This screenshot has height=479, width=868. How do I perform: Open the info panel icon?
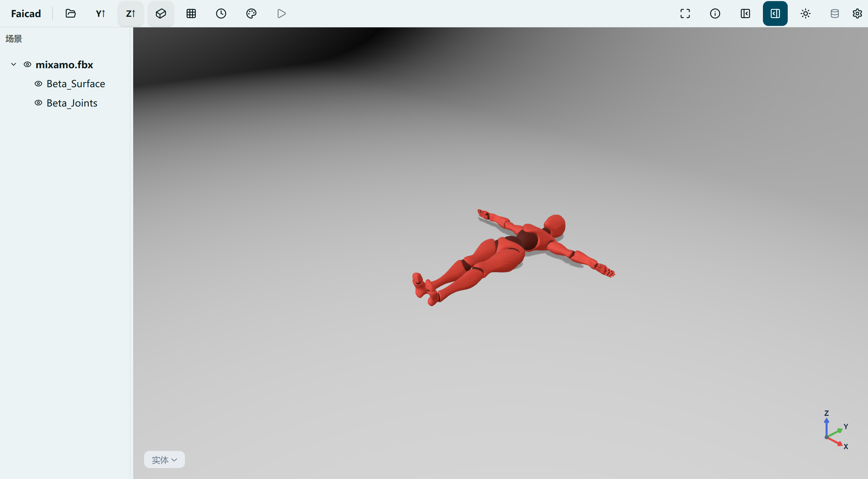[x=715, y=13]
